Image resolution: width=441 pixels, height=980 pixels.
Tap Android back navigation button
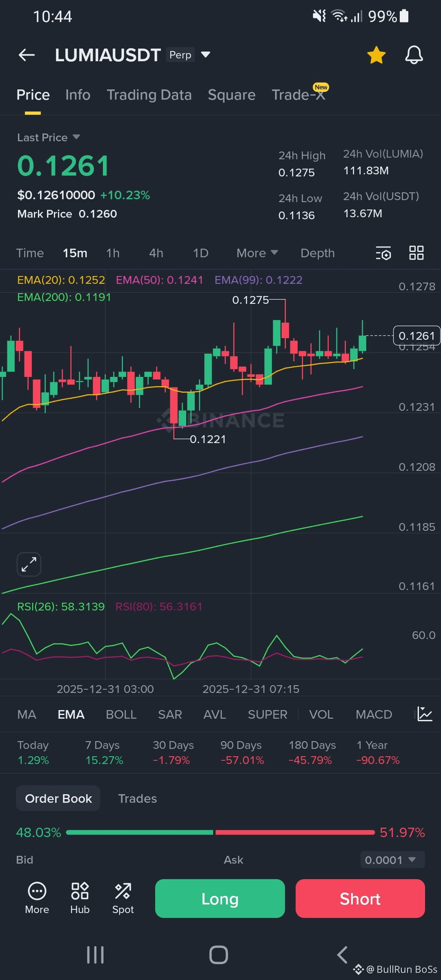(342, 955)
